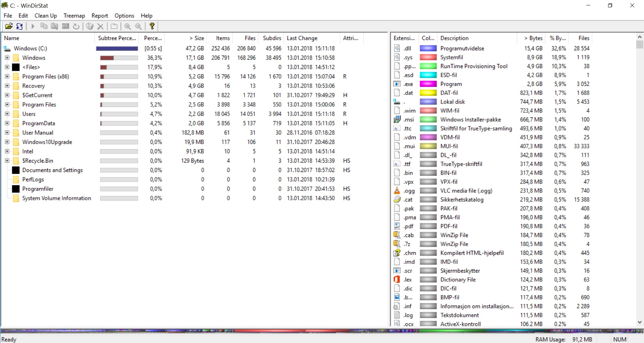Expand the $GetCurrent folder node

[x=7, y=95]
